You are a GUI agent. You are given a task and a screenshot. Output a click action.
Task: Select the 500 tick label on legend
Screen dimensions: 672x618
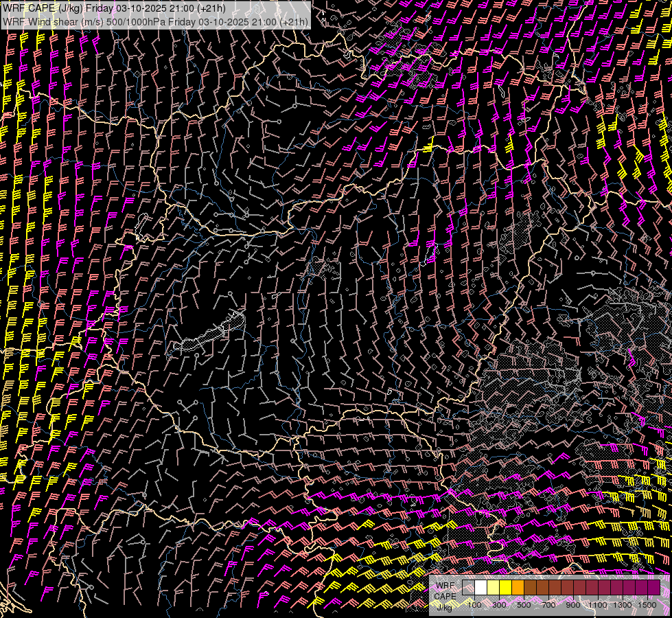point(524,605)
